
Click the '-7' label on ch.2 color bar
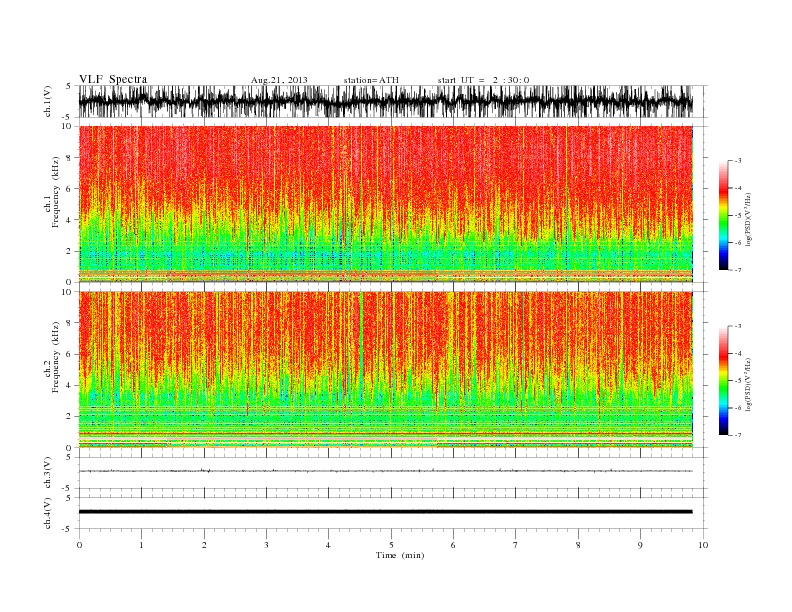click(737, 435)
